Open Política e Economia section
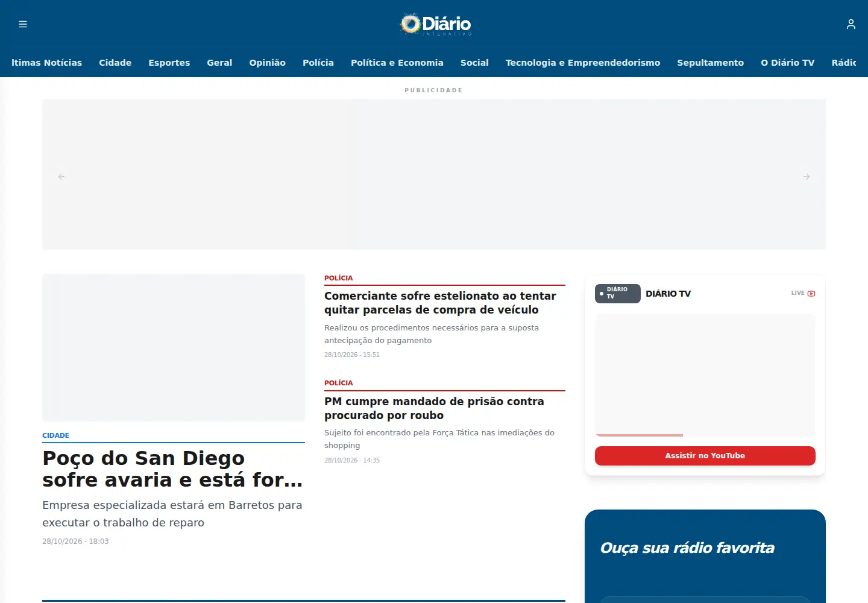Image resolution: width=868 pixels, height=603 pixels. 397,63
